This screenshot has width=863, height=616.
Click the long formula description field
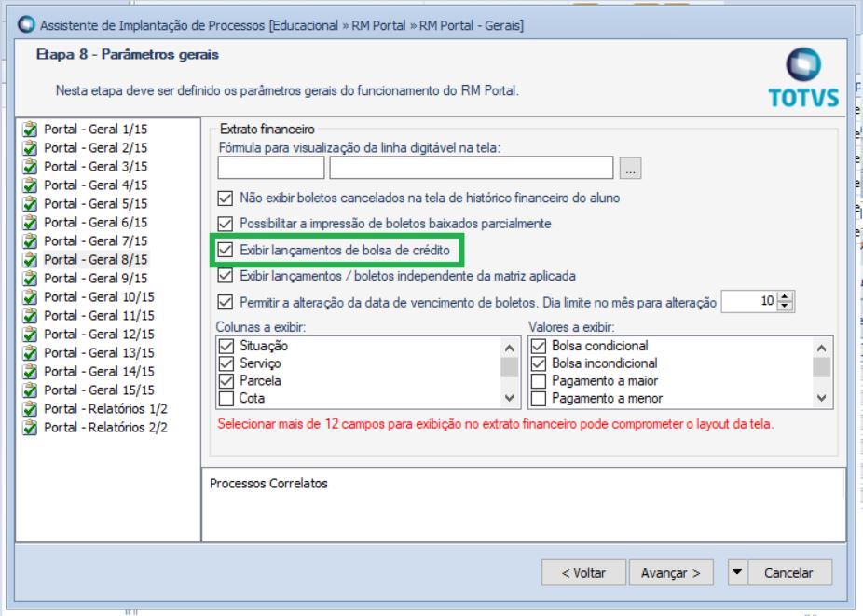(x=472, y=168)
